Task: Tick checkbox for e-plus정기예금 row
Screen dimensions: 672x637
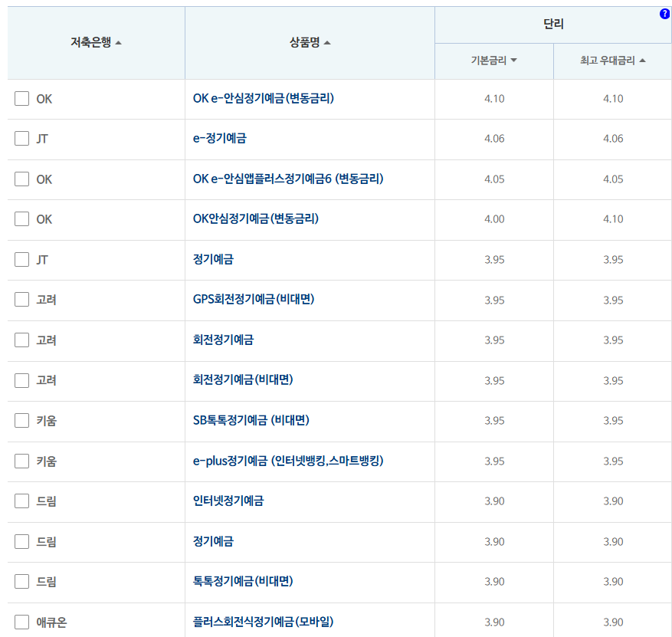Action: click(22, 461)
